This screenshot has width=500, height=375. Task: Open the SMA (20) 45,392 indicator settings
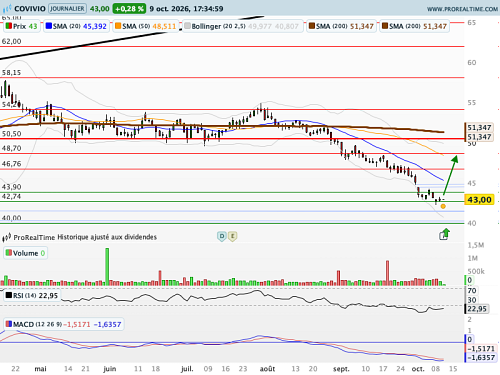click(76, 26)
